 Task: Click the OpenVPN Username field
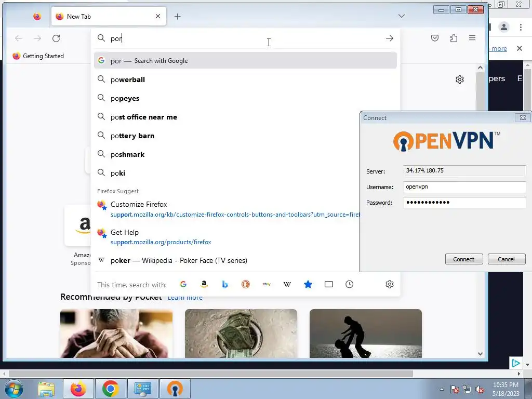464,187
